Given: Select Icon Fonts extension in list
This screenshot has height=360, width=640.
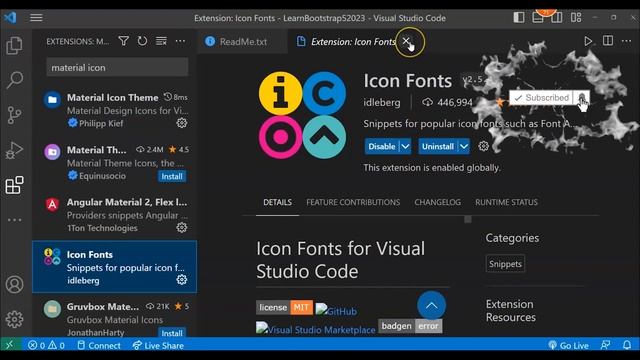Looking at the screenshot, I should coord(115,267).
